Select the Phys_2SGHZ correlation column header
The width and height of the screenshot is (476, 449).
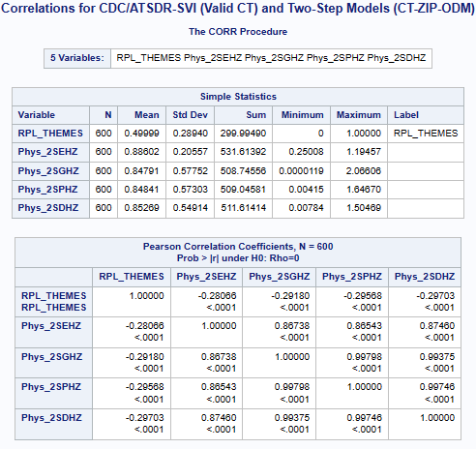tap(280, 277)
